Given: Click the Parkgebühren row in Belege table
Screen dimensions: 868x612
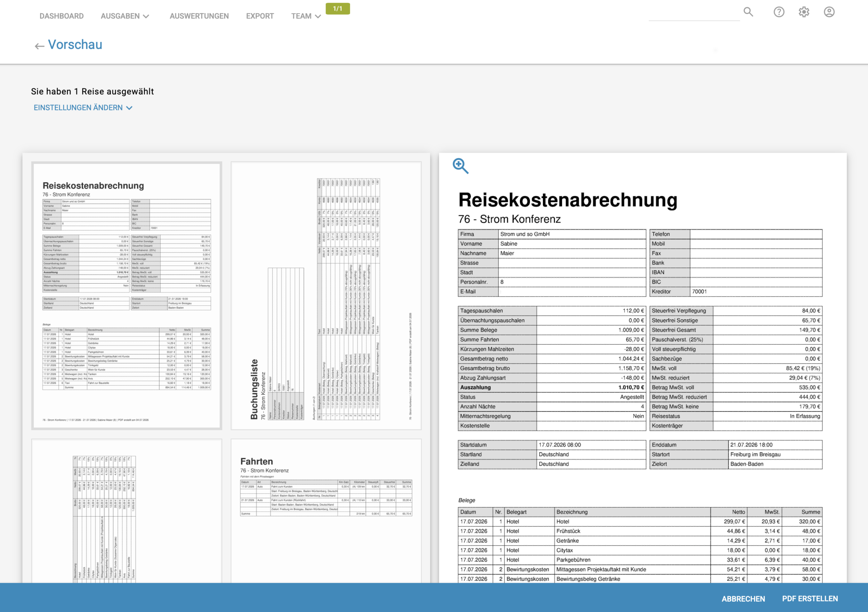Looking at the screenshot, I should (x=640, y=560).
